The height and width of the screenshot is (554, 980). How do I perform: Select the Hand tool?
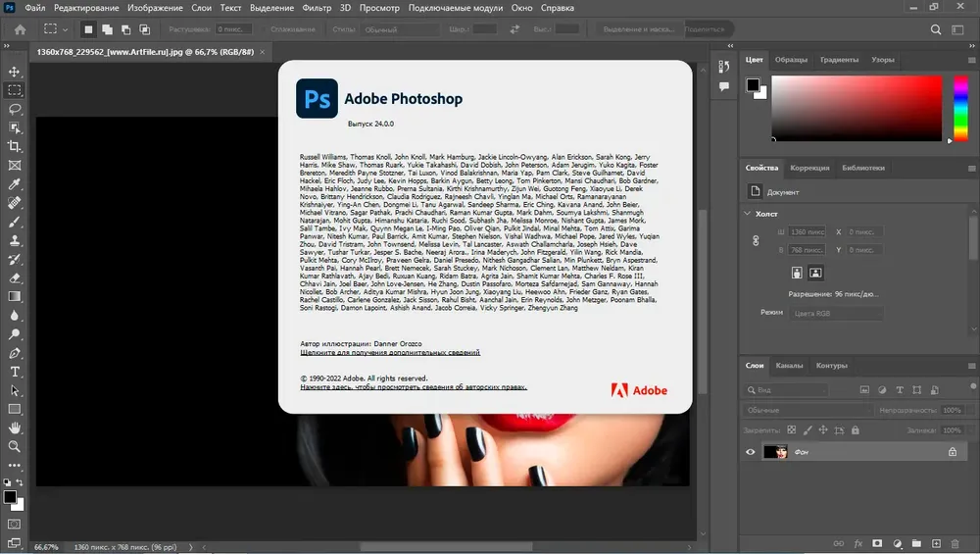15,428
